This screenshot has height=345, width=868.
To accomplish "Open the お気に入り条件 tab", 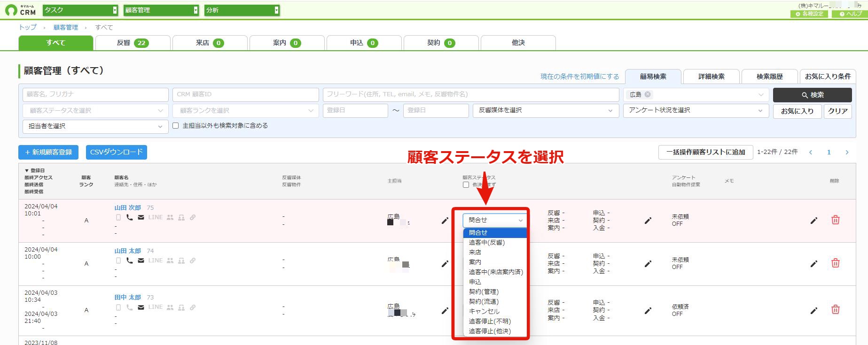I will [x=828, y=77].
